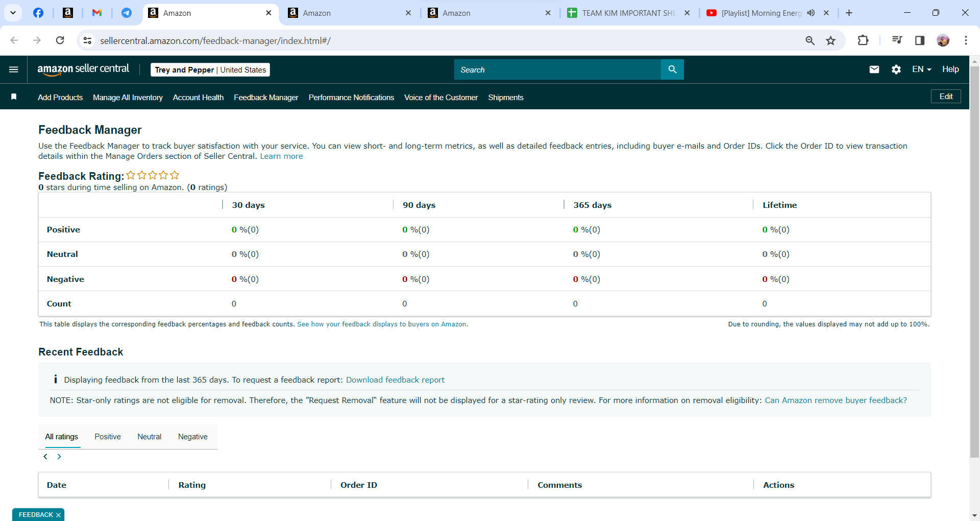Select the Positive feedback tab
Image resolution: width=980 pixels, height=521 pixels.
tap(108, 437)
